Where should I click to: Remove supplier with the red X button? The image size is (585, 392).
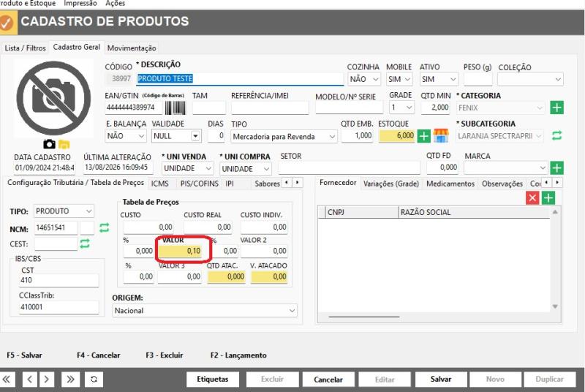[532, 197]
